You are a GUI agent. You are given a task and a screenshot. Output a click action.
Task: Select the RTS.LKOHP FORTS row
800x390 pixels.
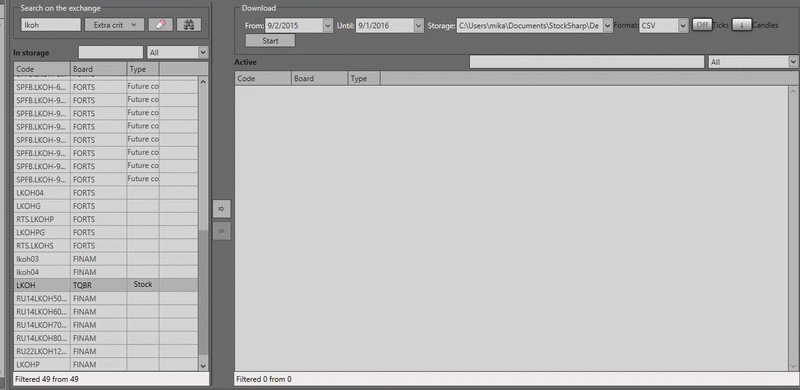click(106, 219)
